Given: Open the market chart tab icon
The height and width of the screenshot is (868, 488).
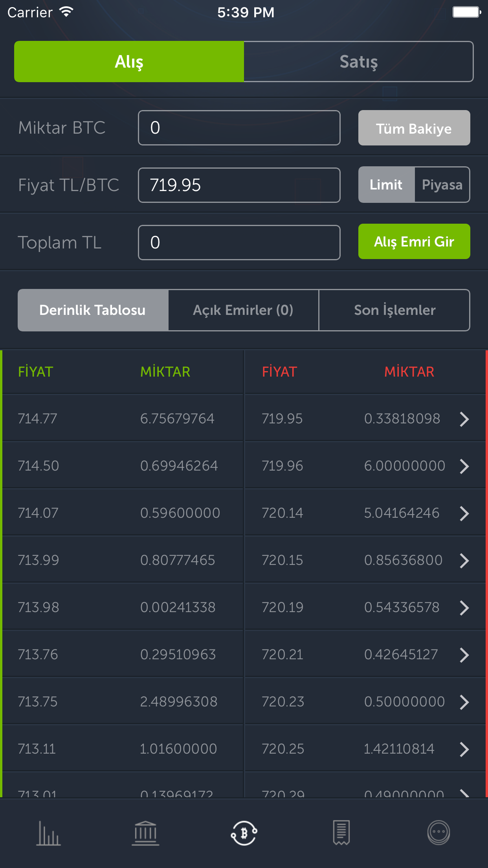Looking at the screenshot, I should click(x=48, y=833).
